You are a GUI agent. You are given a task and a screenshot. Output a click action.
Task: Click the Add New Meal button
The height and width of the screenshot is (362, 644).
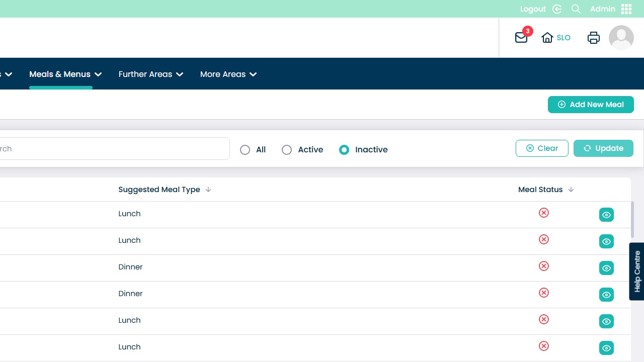[x=591, y=105]
